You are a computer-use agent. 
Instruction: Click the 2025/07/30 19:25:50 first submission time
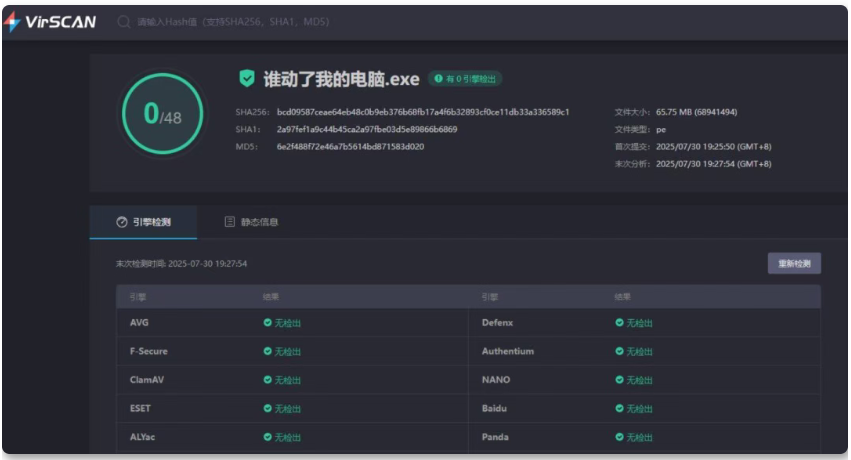click(713, 146)
